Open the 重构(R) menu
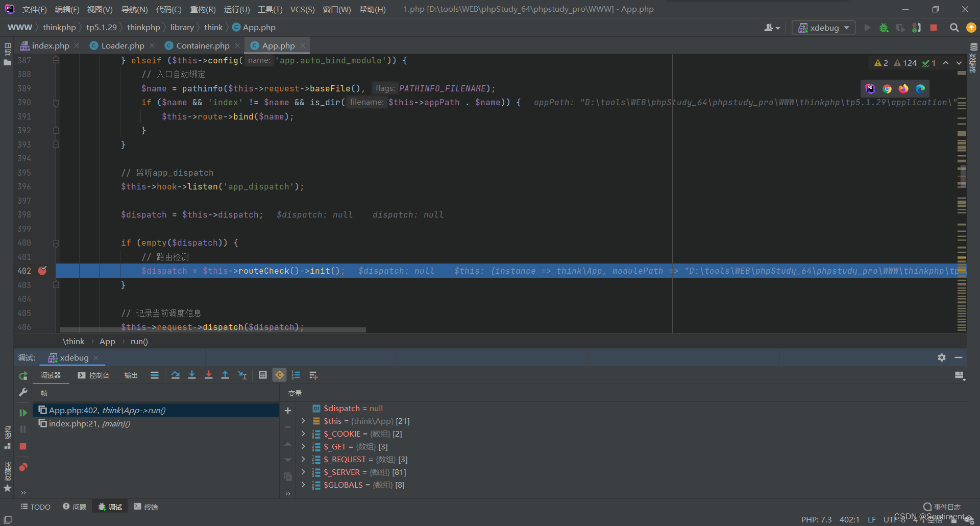980x526 pixels. click(203, 9)
